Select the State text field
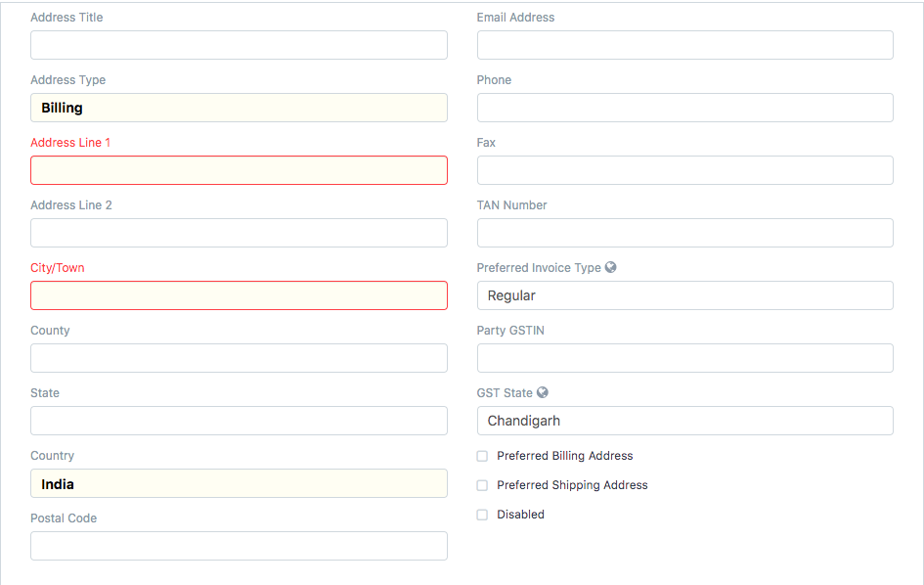The width and height of the screenshot is (924, 585). [x=239, y=421]
